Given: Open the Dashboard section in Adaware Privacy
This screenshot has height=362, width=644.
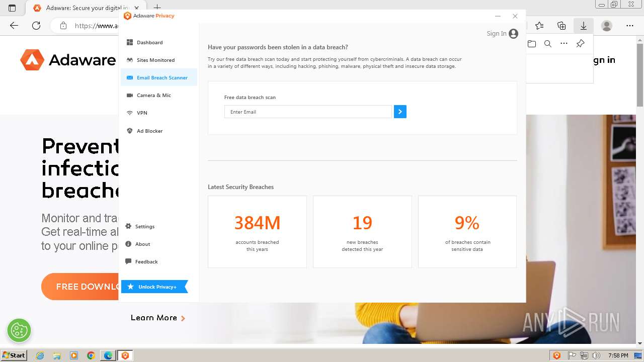Looking at the screenshot, I should [158, 42].
